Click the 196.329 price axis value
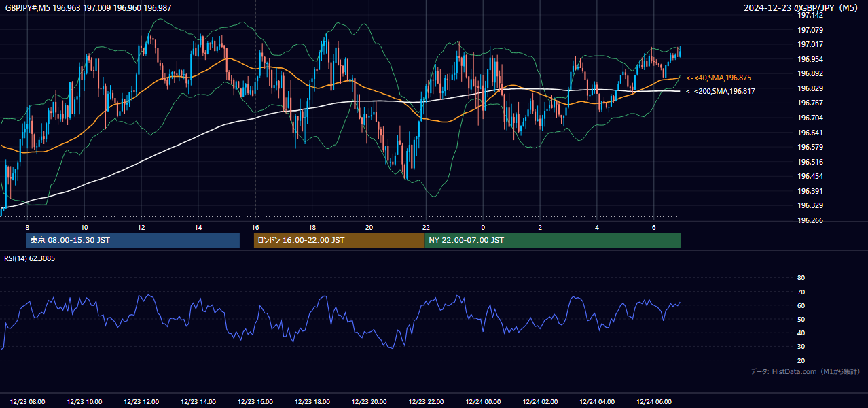This screenshot has height=408, width=868. (810, 205)
